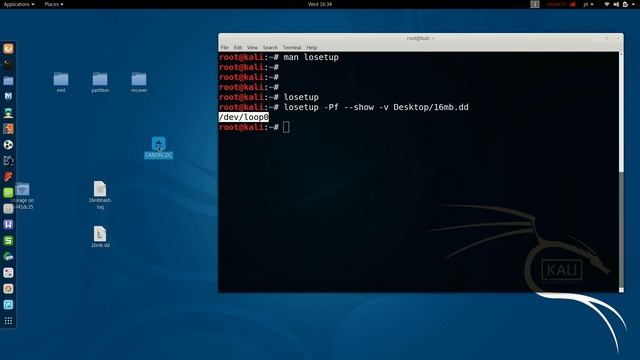640x360 pixels.
Task: Open the Wi-Fi network status icon
Action: pyautogui.click(x=607, y=4)
